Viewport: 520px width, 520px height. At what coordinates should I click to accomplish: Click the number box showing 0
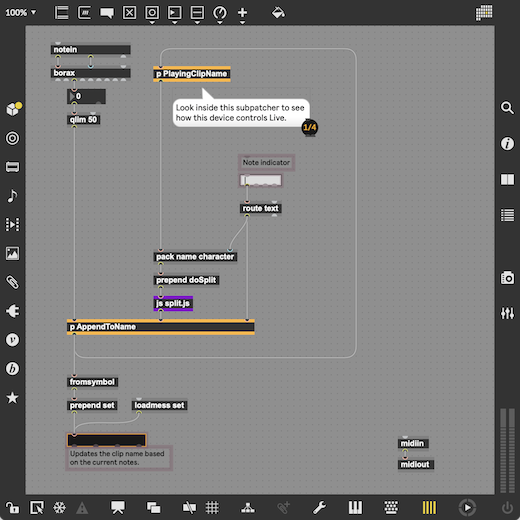pyautogui.click(x=86, y=96)
